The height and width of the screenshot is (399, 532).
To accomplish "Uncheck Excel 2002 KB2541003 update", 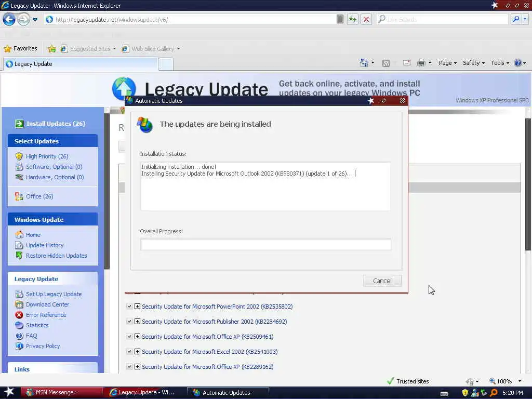I will pyautogui.click(x=129, y=352).
